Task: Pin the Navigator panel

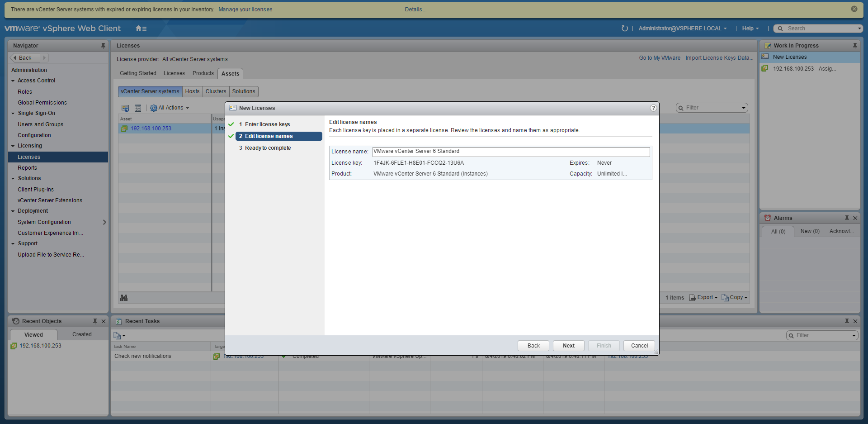Action: tap(103, 46)
